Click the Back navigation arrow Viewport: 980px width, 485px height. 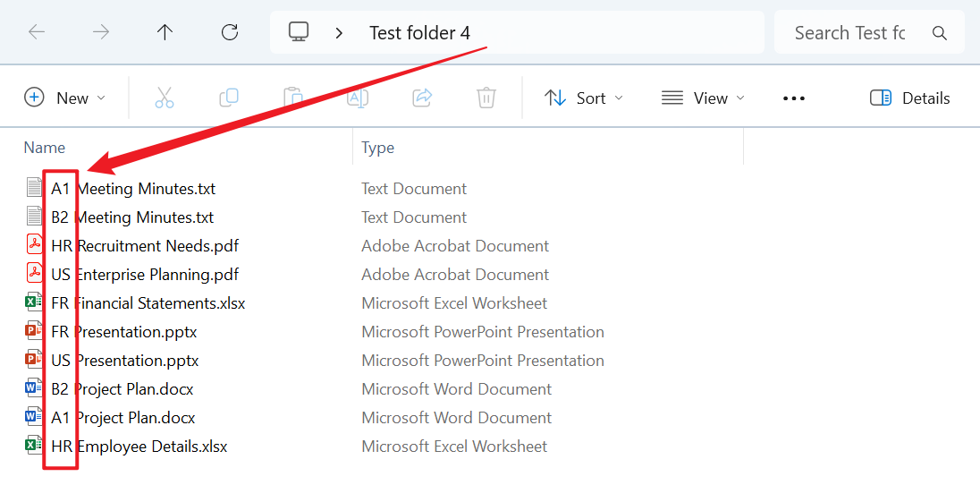coord(37,33)
